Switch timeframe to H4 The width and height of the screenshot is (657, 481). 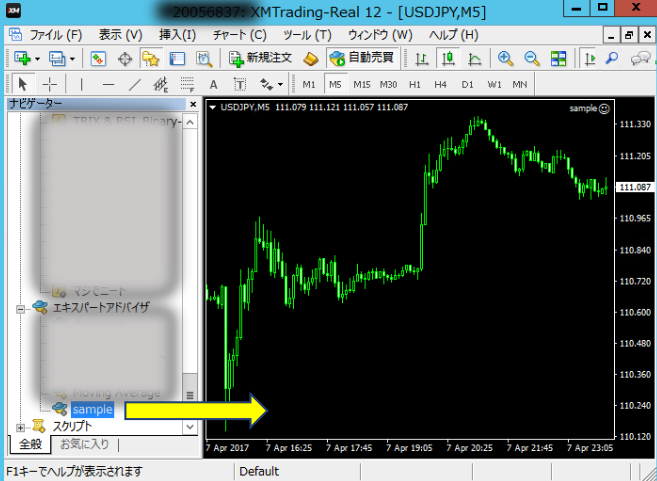coord(440,85)
